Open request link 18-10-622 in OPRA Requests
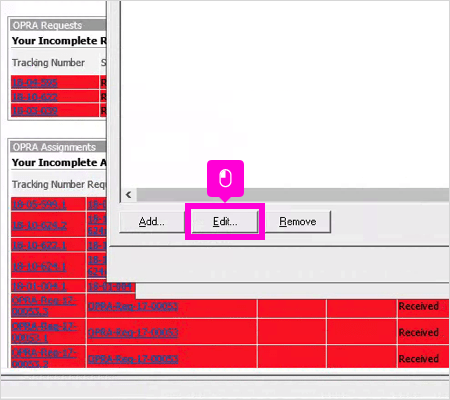 point(35,97)
